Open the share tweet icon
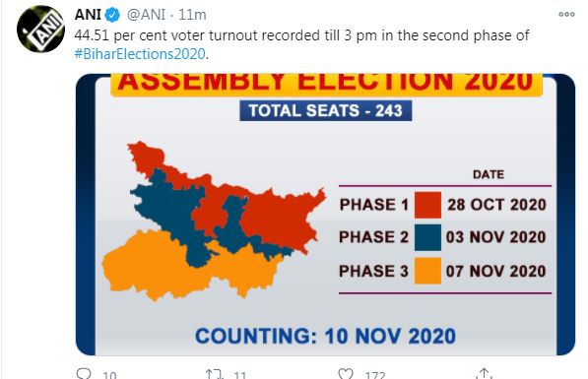 [484, 373]
